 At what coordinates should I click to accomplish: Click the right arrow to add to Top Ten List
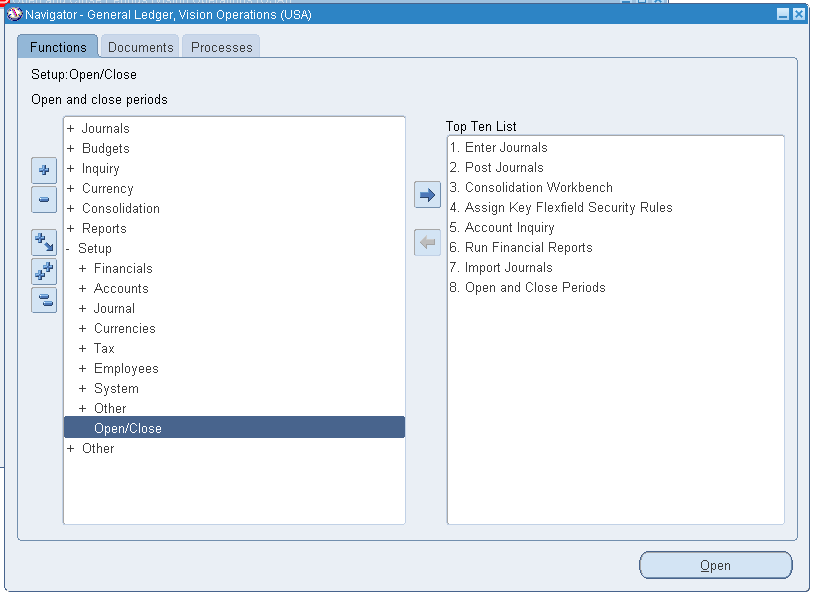click(x=427, y=195)
